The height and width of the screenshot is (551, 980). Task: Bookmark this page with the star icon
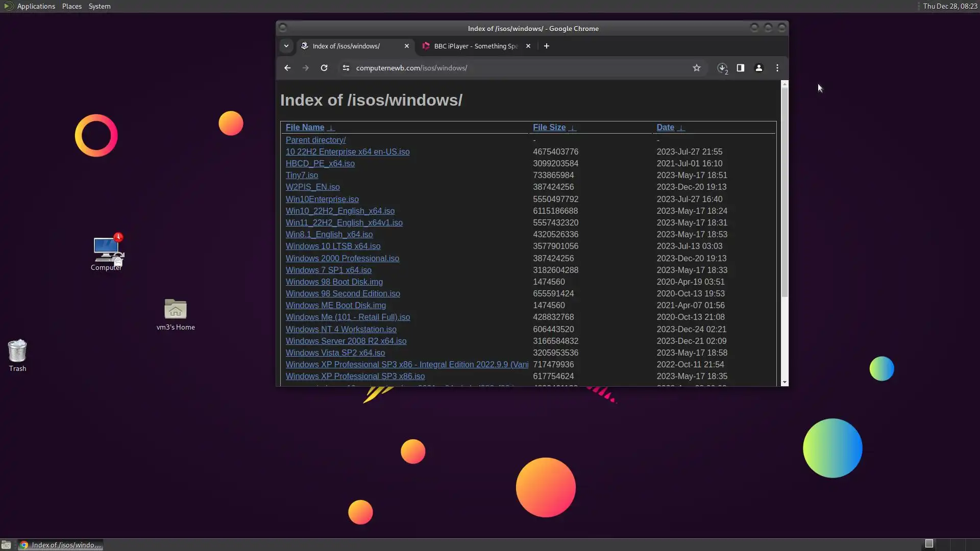697,68
